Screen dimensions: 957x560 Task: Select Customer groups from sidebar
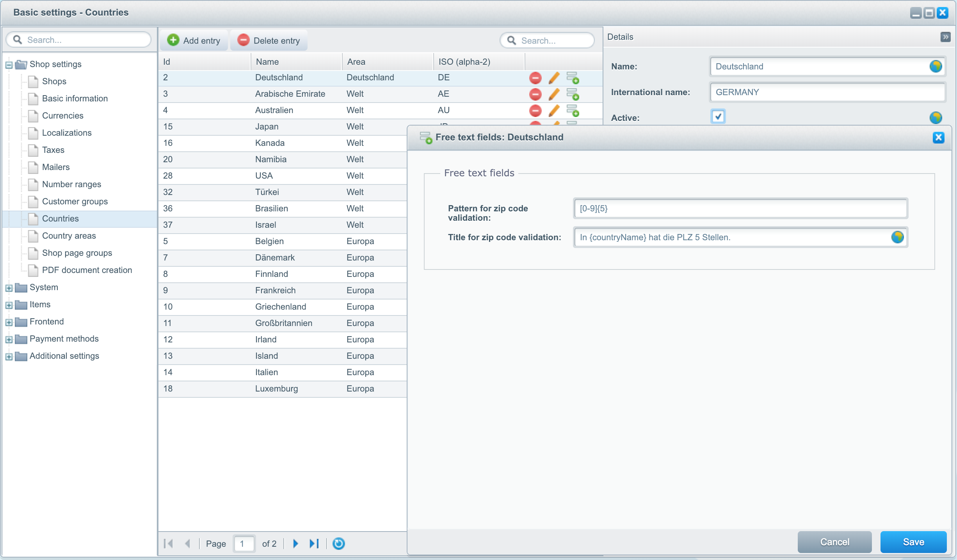click(75, 201)
